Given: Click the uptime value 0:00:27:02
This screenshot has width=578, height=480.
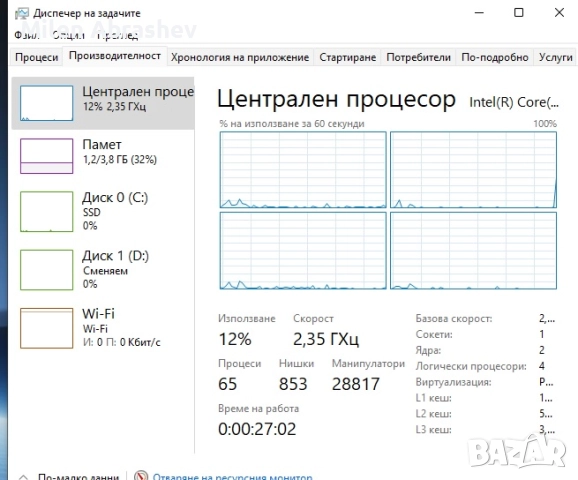Looking at the screenshot, I should click(x=257, y=429).
